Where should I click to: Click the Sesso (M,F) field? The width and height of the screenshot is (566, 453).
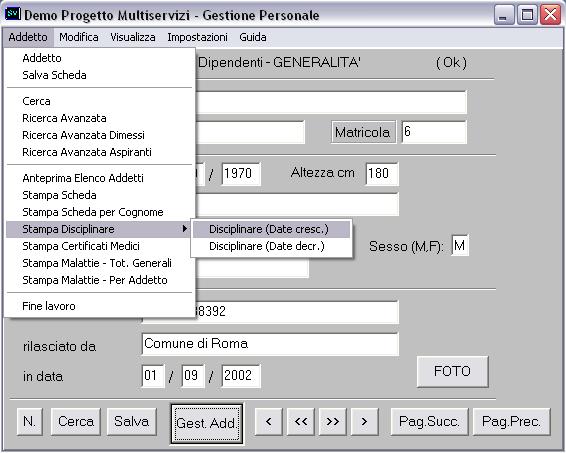tap(460, 246)
